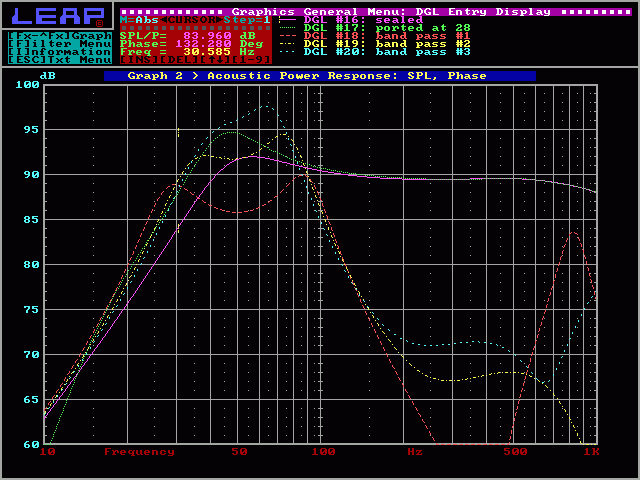Click the 10 frequency axis label
This screenshot has height=480, width=640.
(48, 452)
